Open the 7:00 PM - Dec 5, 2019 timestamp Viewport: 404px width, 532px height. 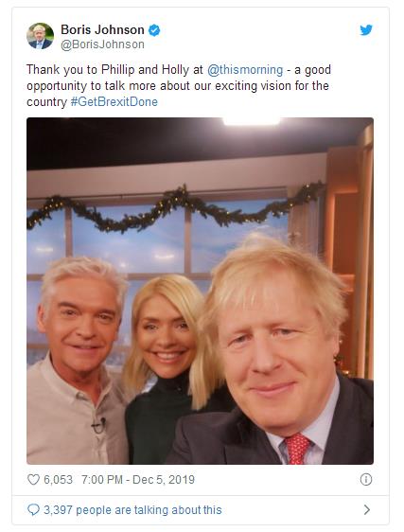point(138,479)
